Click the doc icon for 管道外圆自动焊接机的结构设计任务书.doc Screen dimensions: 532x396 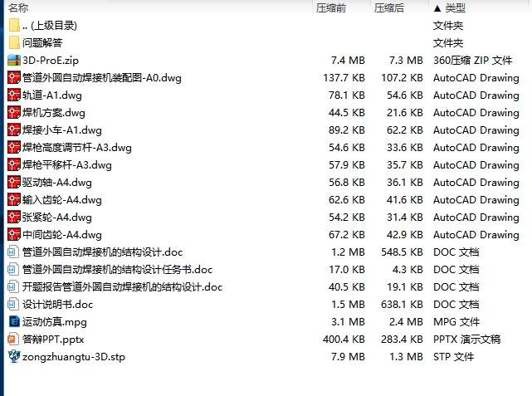point(12,270)
